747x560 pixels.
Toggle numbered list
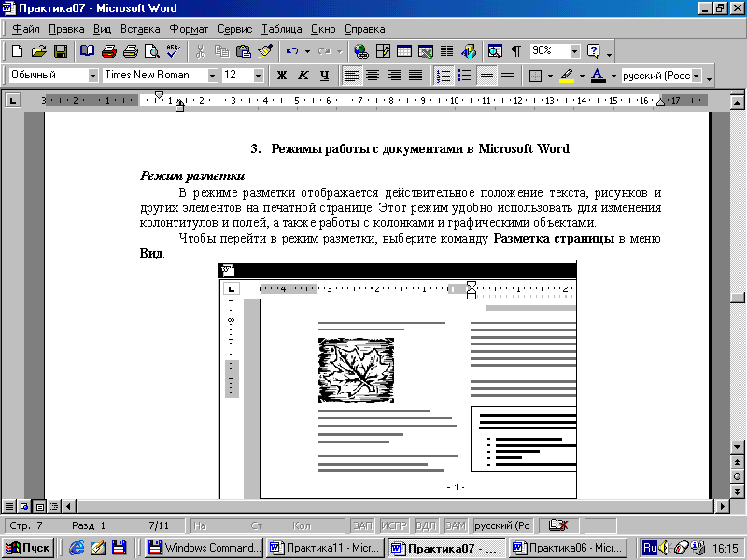click(x=444, y=76)
